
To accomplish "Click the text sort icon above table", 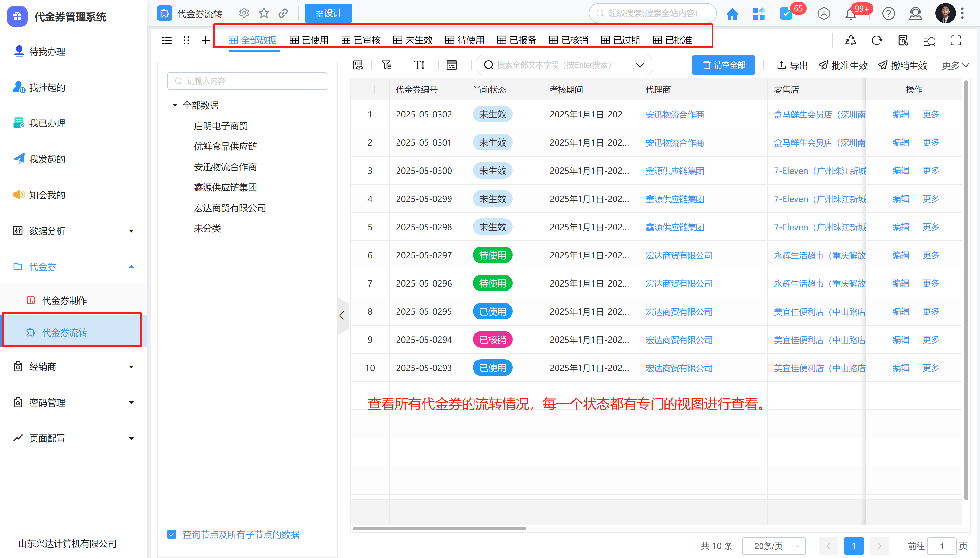I will point(419,65).
